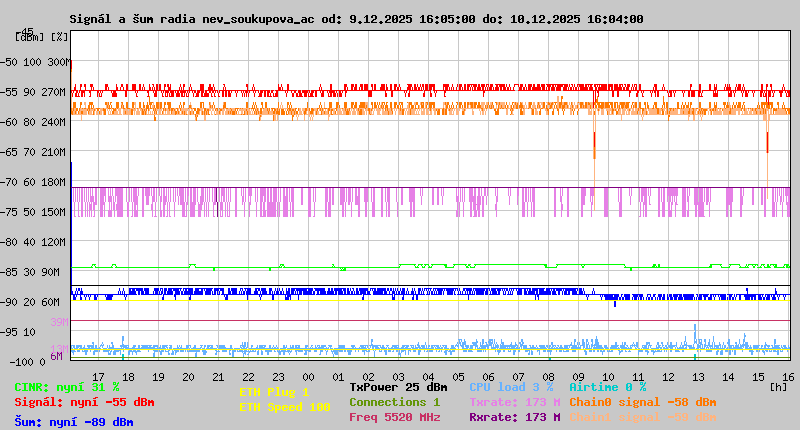Click the '-55 90 270M' y-axis label
Screen dimensions: 800x430
[x=33, y=92]
